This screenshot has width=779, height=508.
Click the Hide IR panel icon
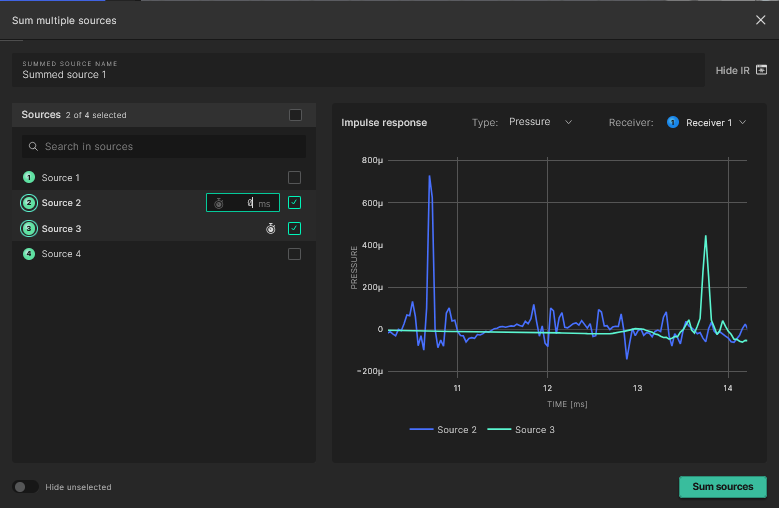(762, 70)
